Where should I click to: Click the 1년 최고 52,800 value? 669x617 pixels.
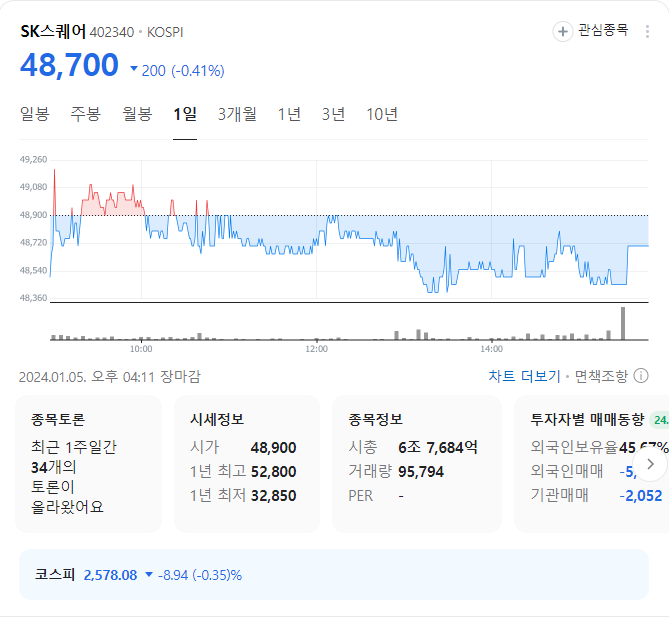273,471
